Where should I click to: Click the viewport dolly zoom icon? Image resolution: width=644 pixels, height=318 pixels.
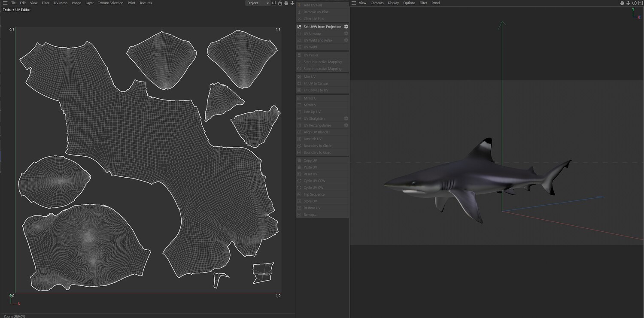(x=628, y=3)
